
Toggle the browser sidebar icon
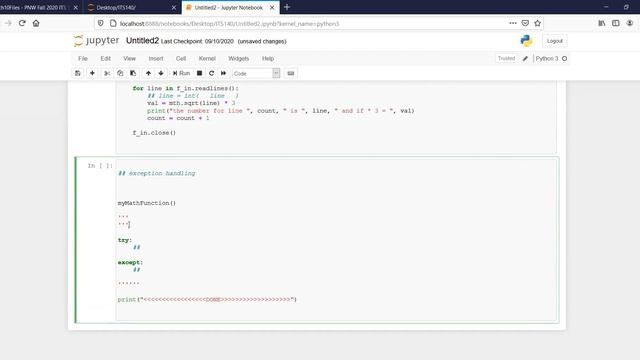click(616, 23)
